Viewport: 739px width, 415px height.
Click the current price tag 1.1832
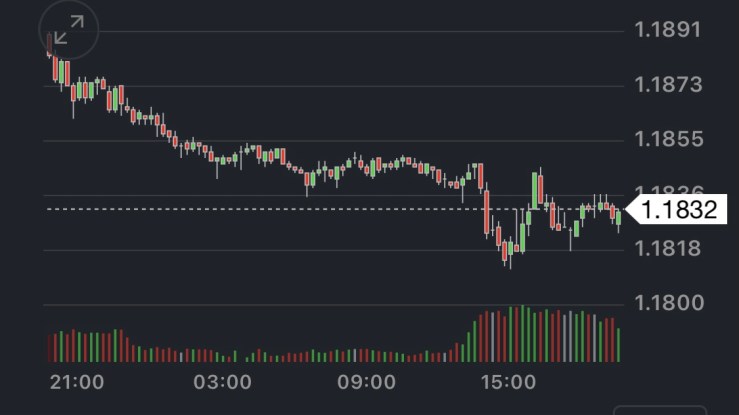coord(679,210)
